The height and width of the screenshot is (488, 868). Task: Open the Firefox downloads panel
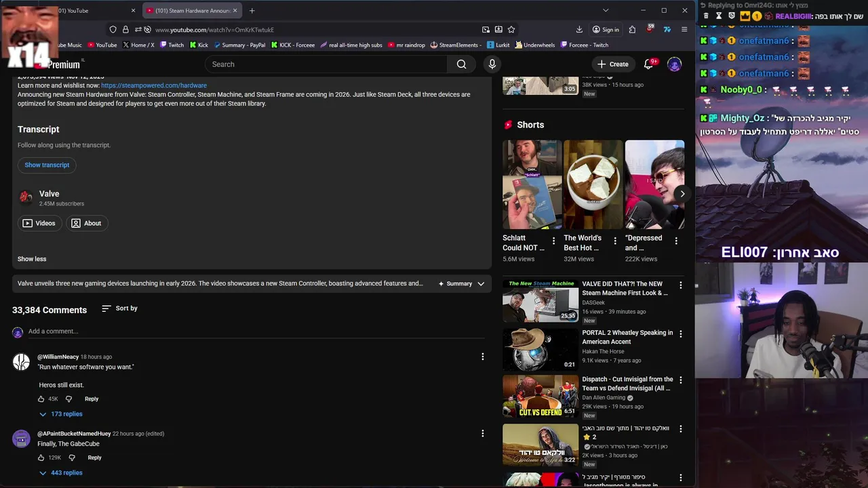(x=579, y=30)
